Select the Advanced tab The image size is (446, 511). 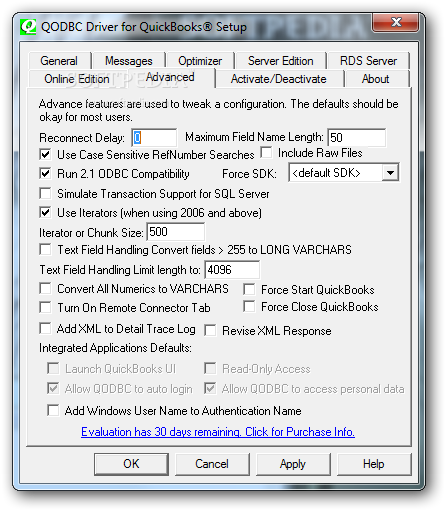coord(170,77)
